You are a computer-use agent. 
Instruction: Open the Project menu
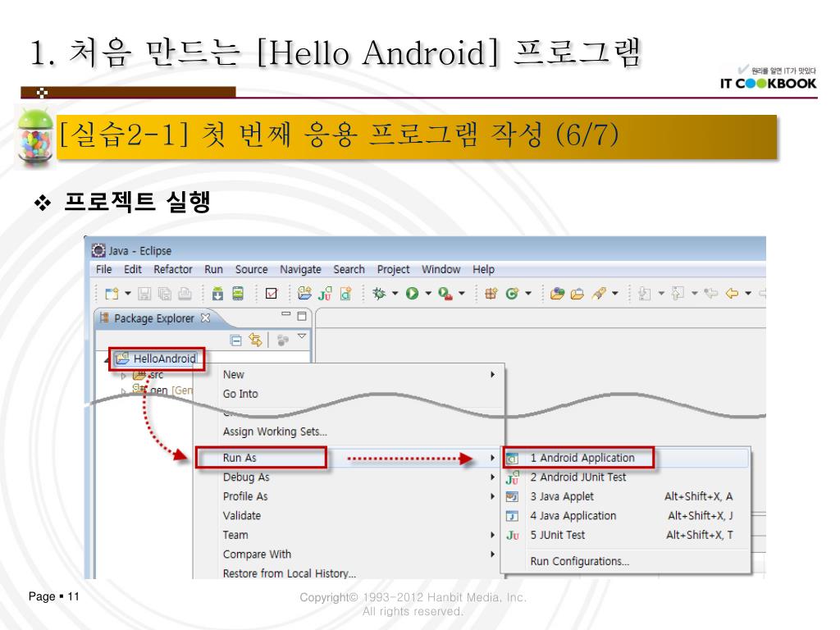[393, 269]
